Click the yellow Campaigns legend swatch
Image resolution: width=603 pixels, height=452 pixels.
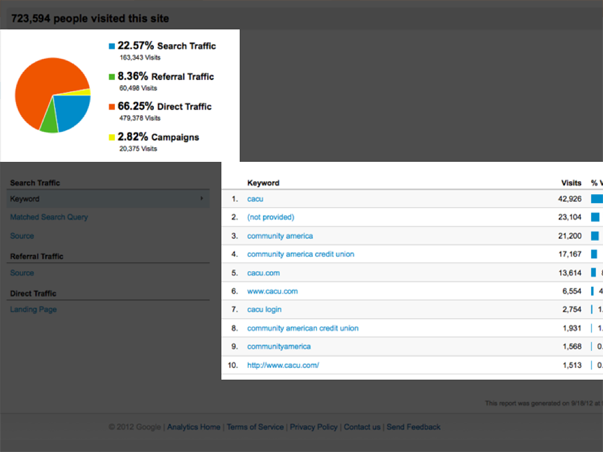pyautogui.click(x=112, y=137)
